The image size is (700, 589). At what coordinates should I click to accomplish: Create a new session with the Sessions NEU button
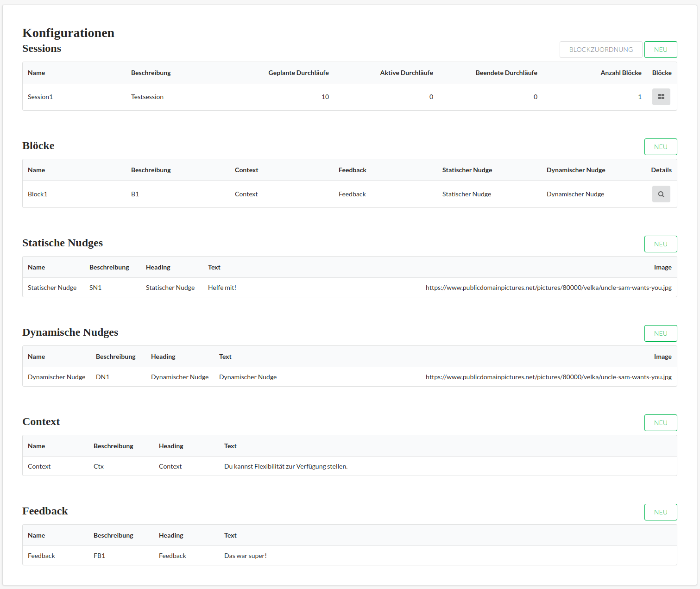point(661,50)
